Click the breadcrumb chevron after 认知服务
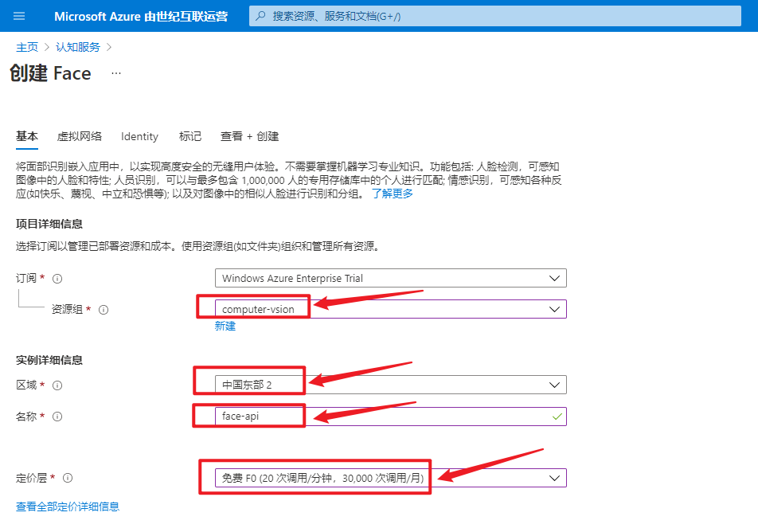The height and width of the screenshot is (532, 758). click(x=109, y=47)
